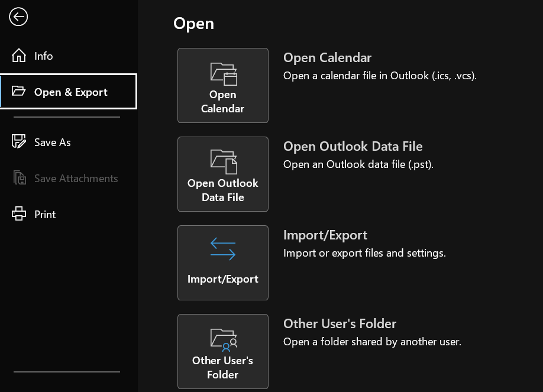Screen dimensions: 543x392
Task: Choose Save As in the sidebar
Action: (69, 142)
